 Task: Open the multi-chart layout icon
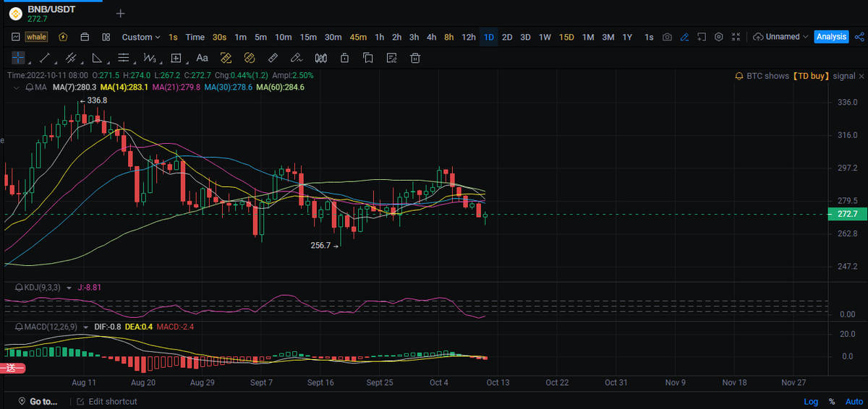pos(106,37)
